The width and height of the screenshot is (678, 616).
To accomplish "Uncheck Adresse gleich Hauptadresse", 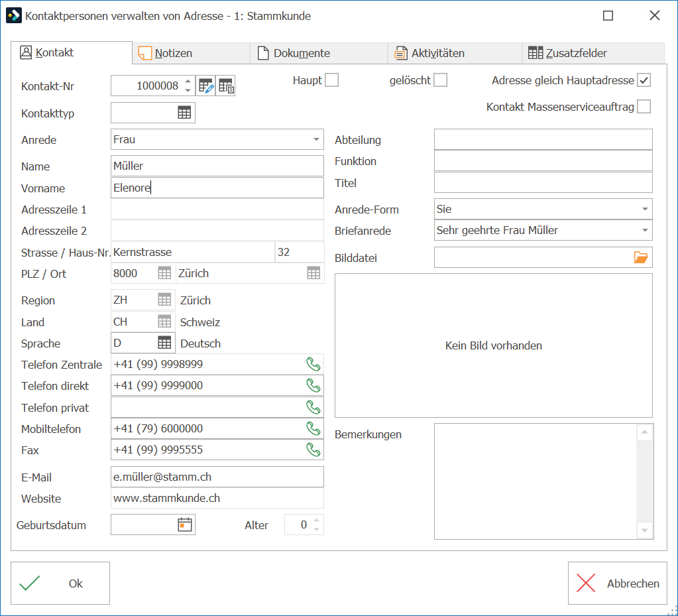I will click(x=644, y=80).
